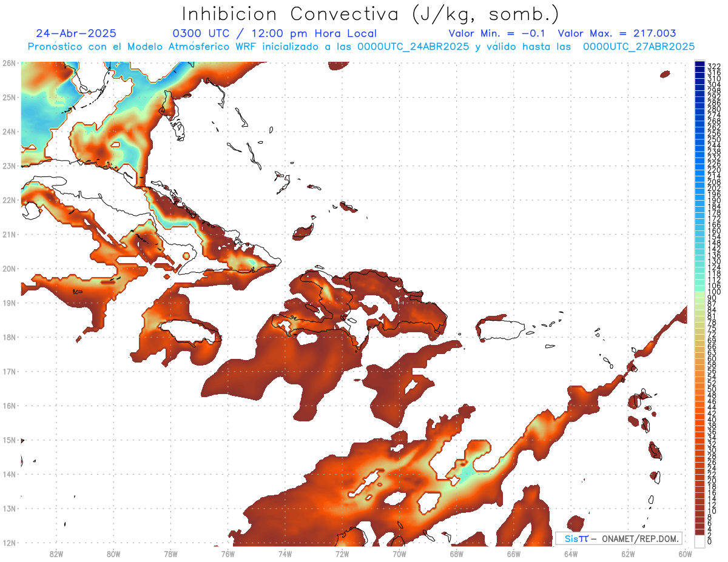The height and width of the screenshot is (562, 728).
Task: Click the "74W" longitude axis label
Action: 285,554
